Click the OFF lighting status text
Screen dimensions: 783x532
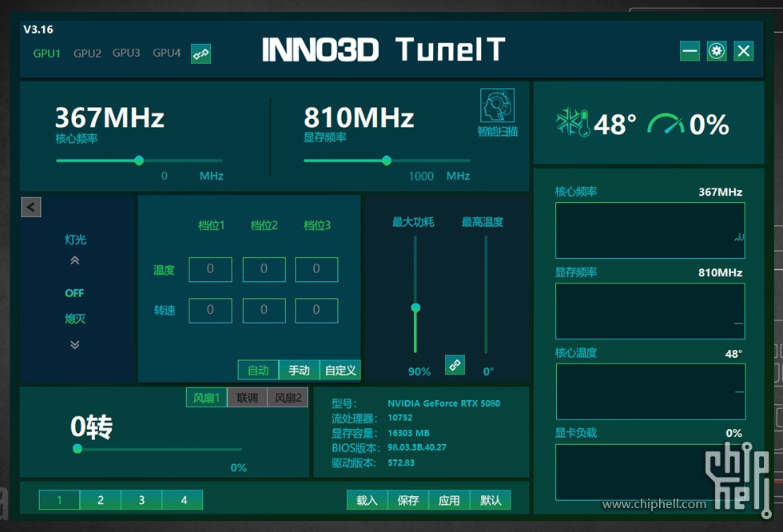pos(74,293)
